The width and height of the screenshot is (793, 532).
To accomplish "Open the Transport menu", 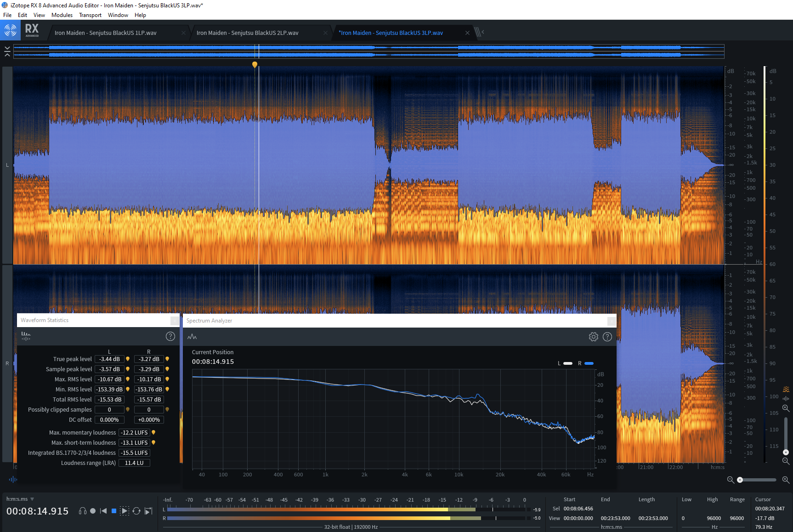I will [90, 15].
